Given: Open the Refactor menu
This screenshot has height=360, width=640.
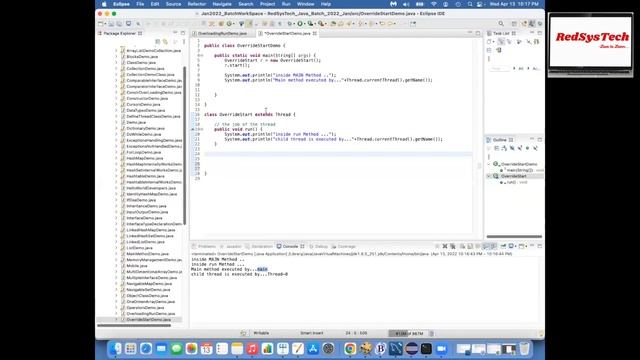Looking at the screenshot, I should 197,4.
